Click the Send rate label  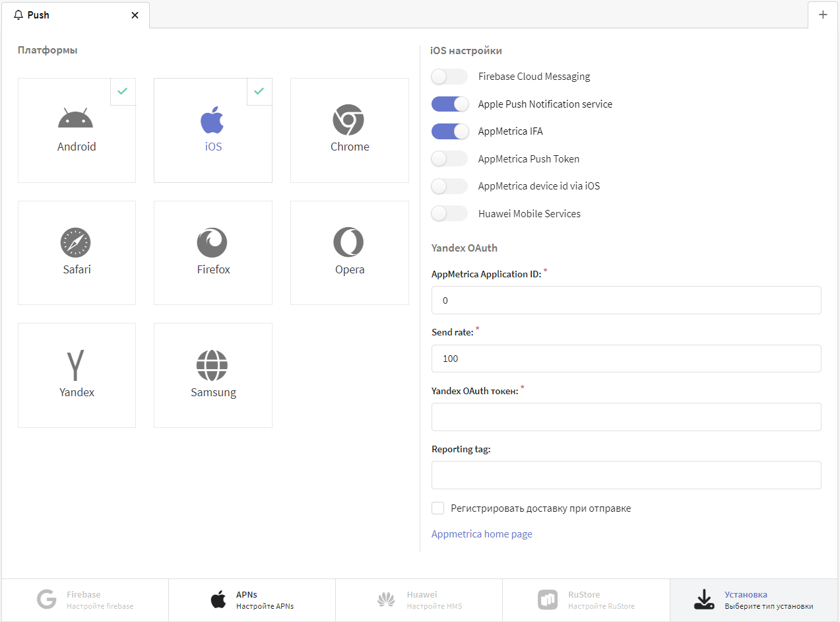point(453,333)
